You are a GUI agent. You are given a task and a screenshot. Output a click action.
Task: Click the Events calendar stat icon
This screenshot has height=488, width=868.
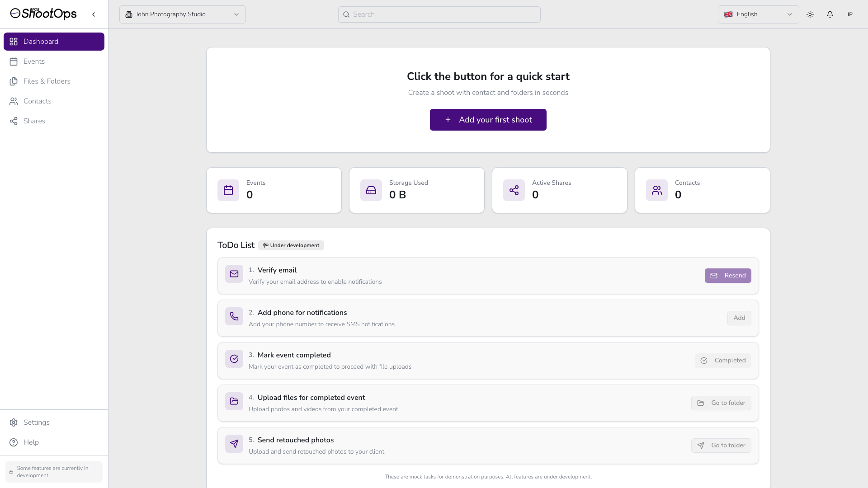[x=228, y=190]
